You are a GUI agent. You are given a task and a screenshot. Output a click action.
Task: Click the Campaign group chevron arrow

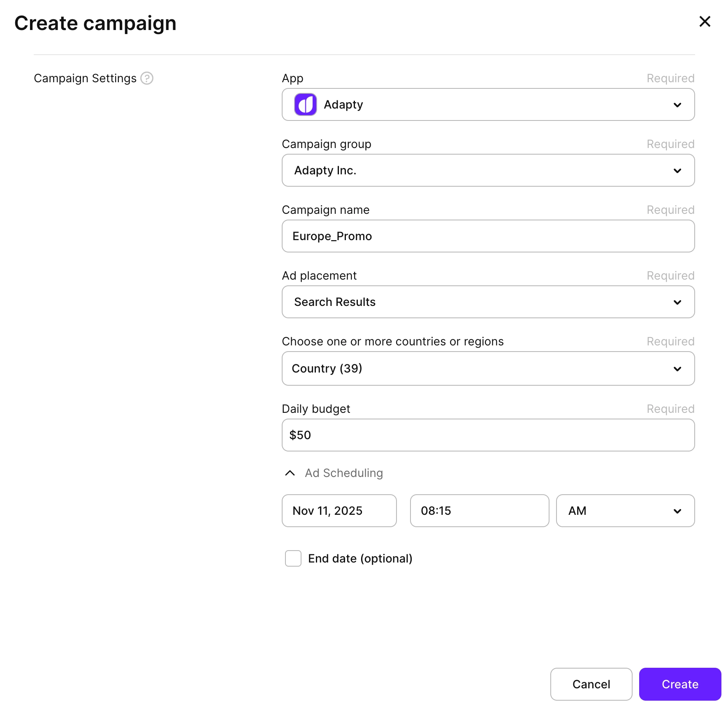tap(677, 171)
